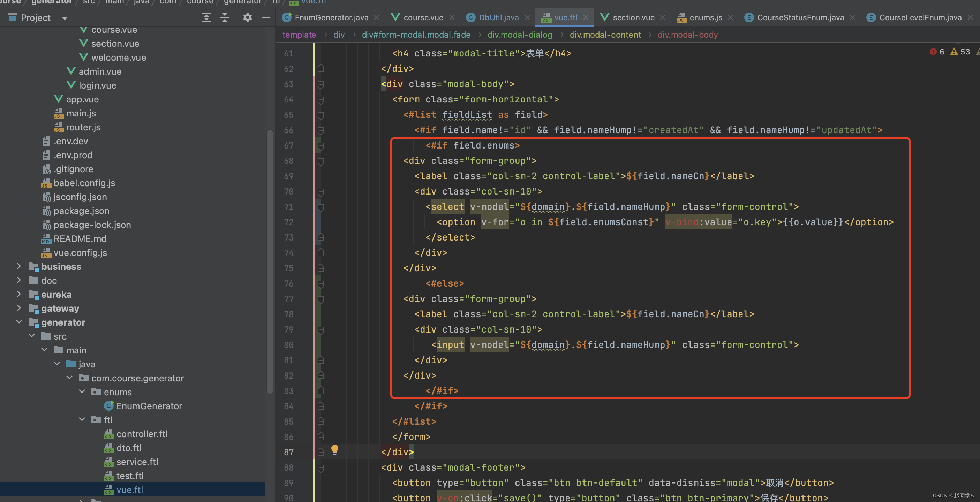
Task: Open Project panel settings gear
Action: (247, 17)
